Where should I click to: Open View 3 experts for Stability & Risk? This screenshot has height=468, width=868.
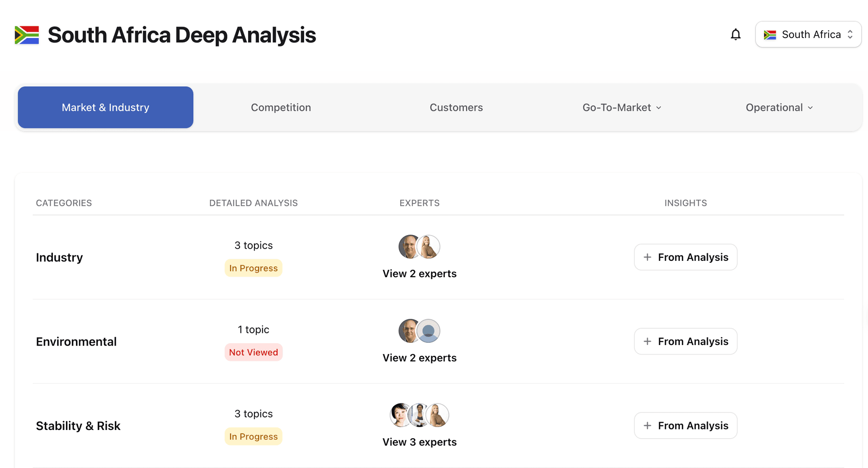pyautogui.click(x=419, y=442)
